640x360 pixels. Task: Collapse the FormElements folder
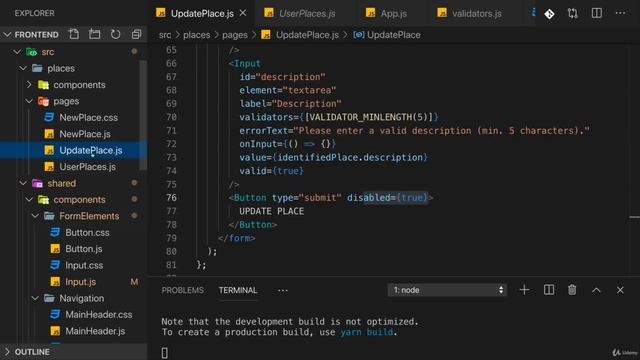coord(35,216)
